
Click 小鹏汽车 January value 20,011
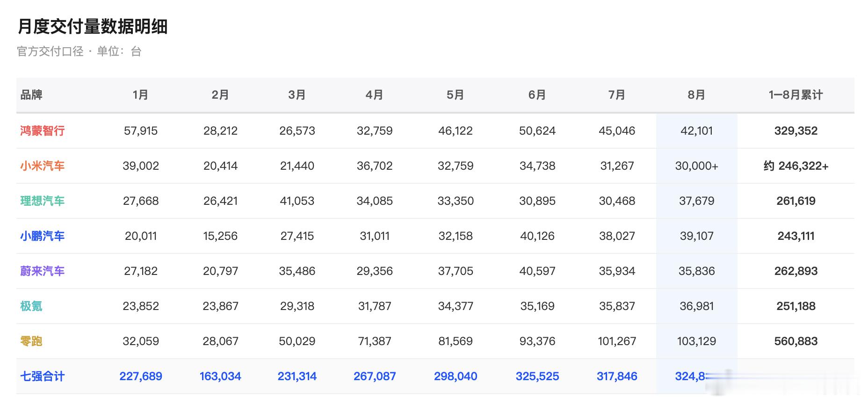(141, 236)
